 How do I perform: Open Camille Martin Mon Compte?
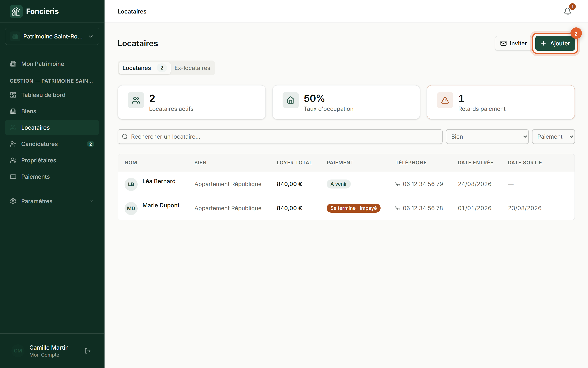point(49,351)
